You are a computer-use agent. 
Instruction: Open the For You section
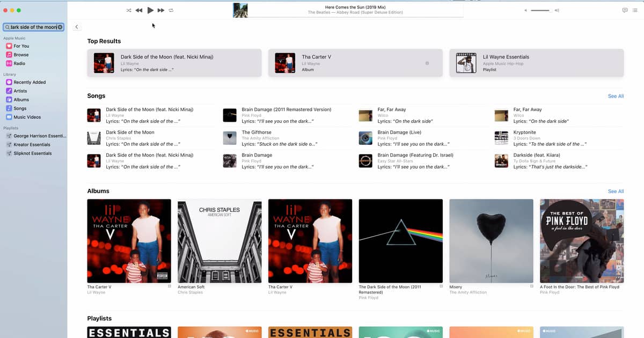click(21, 46)
